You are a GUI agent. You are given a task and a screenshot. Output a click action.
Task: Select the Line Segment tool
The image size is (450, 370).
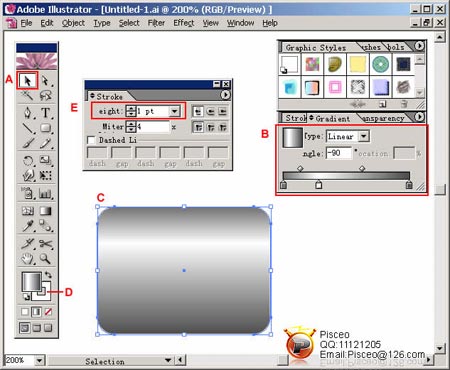(x=27, y=128)
